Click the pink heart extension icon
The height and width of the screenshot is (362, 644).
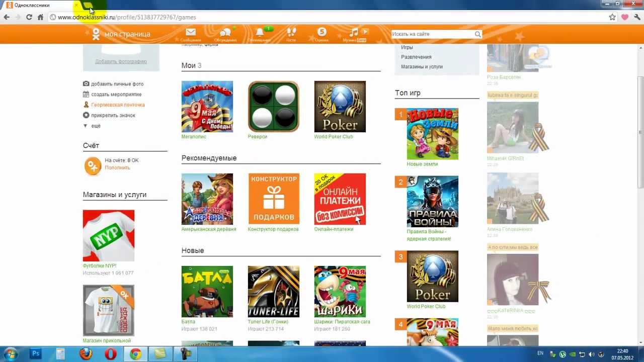625,17
